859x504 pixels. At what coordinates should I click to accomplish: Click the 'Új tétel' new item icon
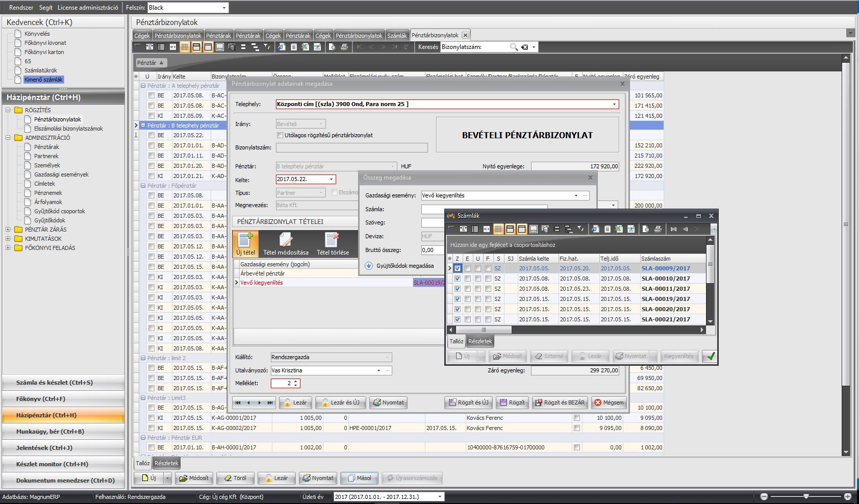click(245, 240)
